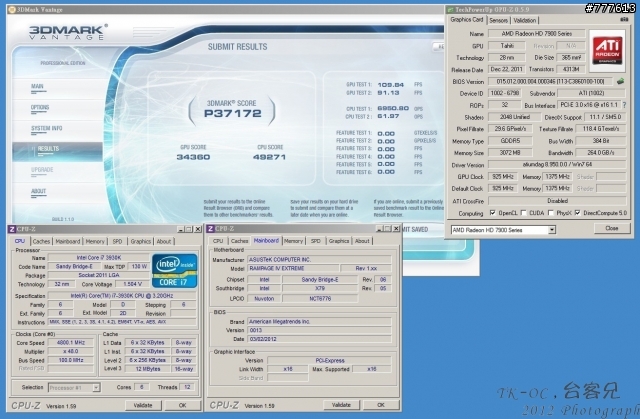Toggle the OpenCL checkbox
The width and height of the screenshot is (640, 419).
click(x=492, y=213)
